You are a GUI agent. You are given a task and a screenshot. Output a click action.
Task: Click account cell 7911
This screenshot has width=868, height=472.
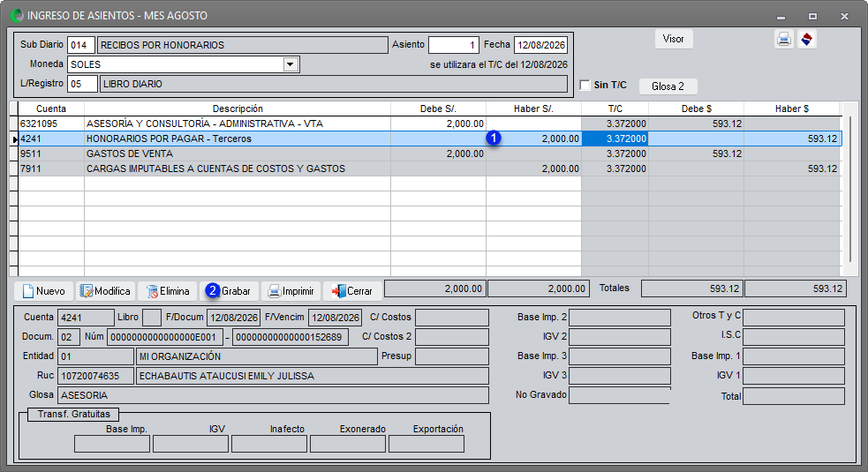pos(51,169)
